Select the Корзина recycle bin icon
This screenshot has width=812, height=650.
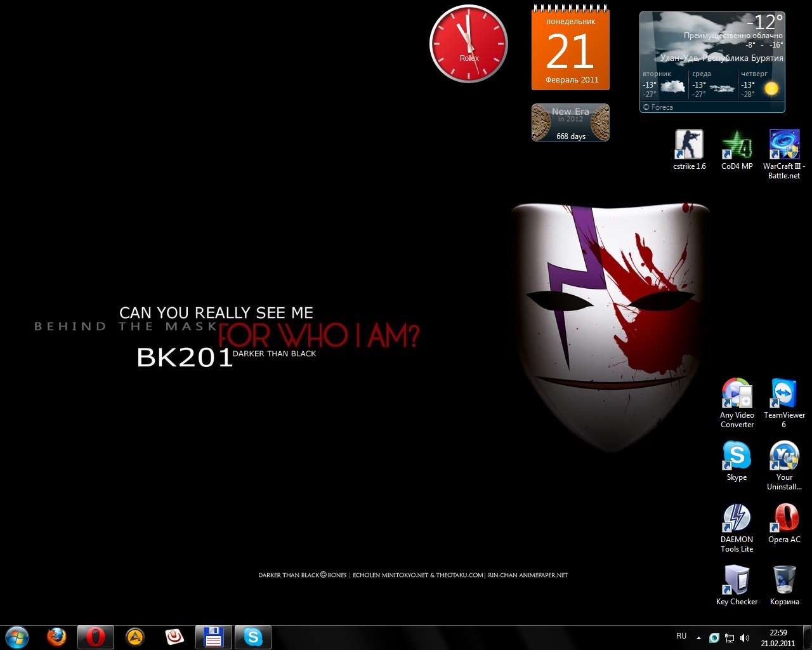[784, 580]
